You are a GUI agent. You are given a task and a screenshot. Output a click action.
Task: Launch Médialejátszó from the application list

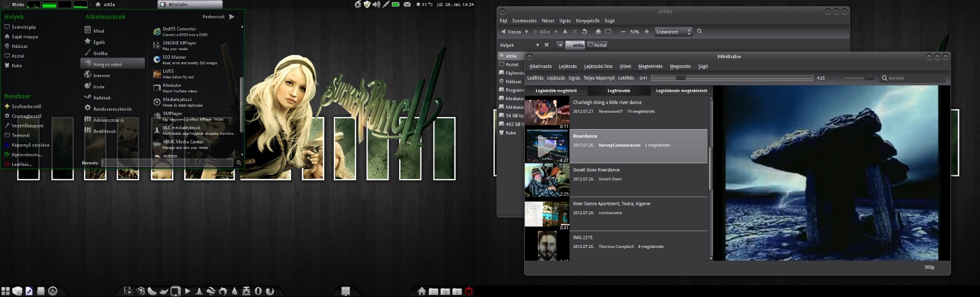click(x=194, y=102)
